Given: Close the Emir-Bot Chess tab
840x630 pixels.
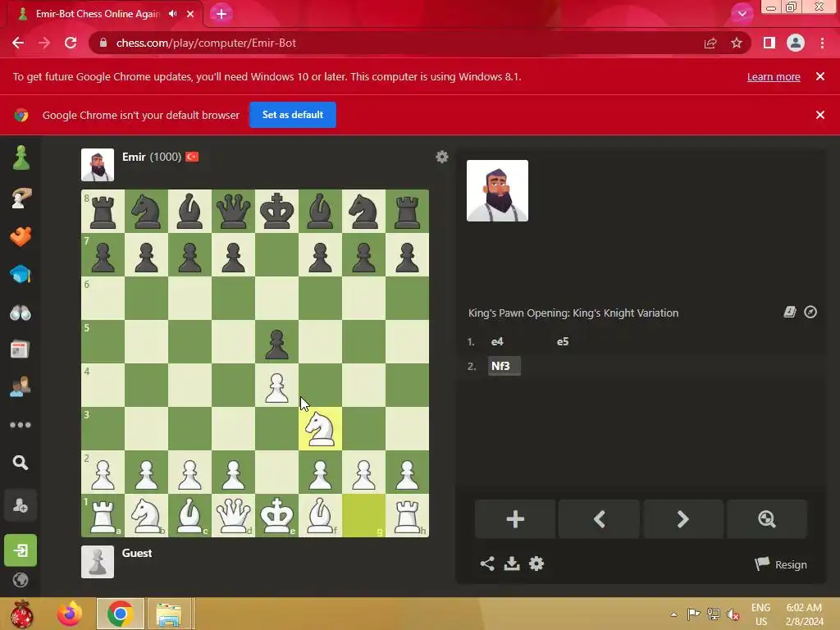Looking at the screenshot, I should 190,14.
